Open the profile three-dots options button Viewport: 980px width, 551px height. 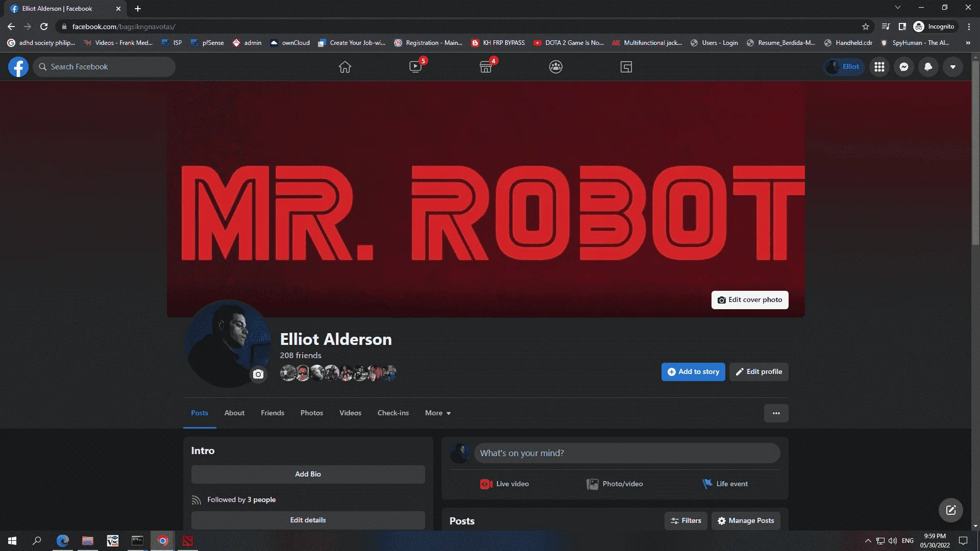coord(776,413)
